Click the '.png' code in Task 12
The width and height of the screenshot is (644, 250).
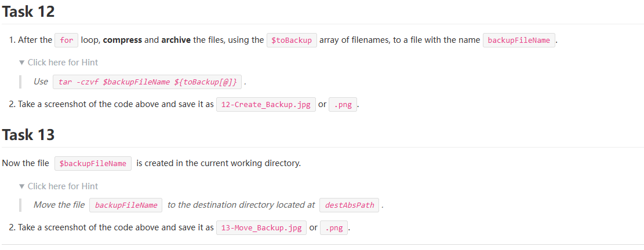tap(343, 104)
